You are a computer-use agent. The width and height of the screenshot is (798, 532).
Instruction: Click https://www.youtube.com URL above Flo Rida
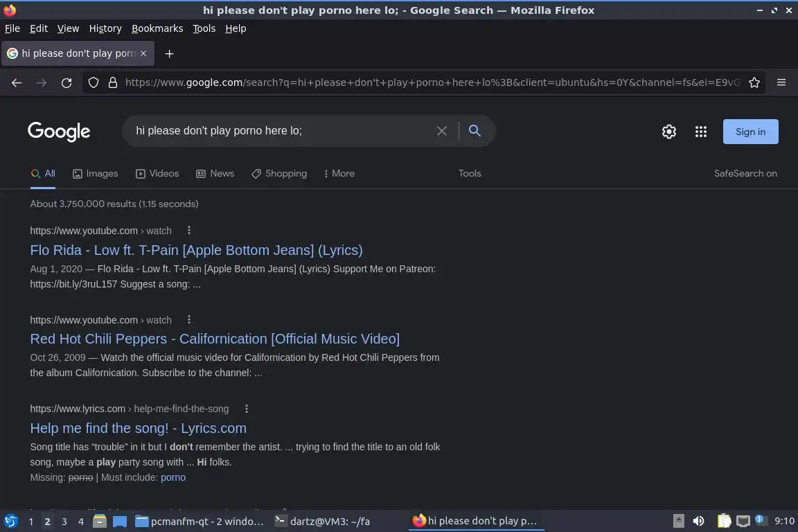[83, 231]
